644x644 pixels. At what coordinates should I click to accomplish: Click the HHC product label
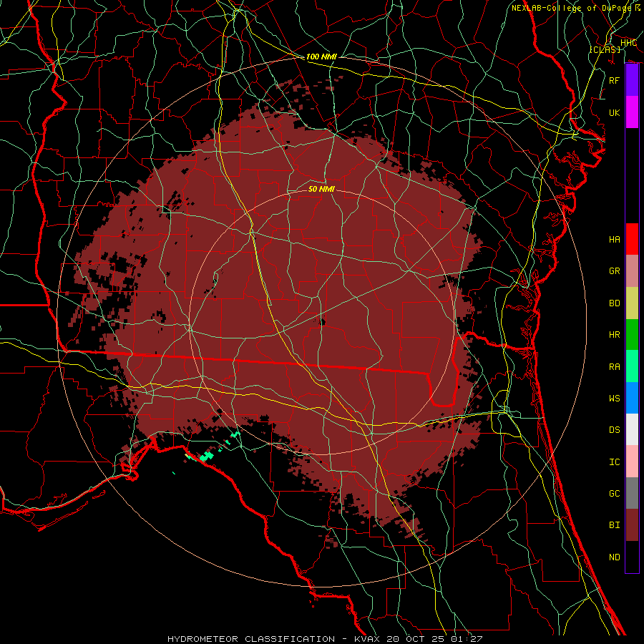coord(629,43)
